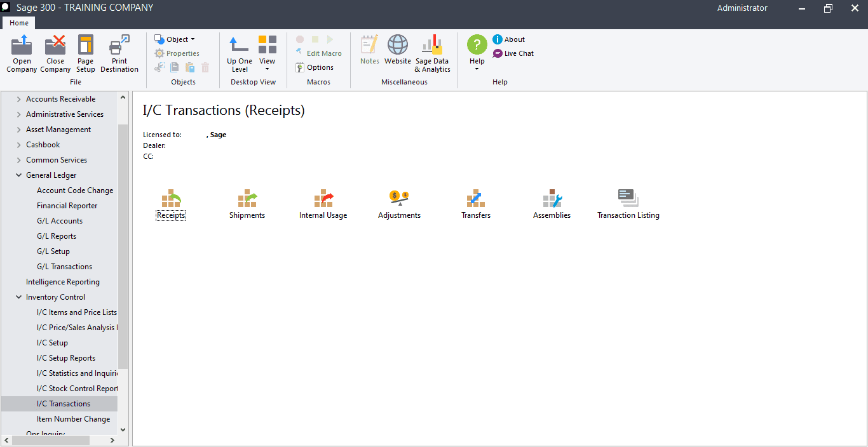Expand the Cashbook tree node
This screenshot has width=868, height=447.
[x=19, y=145]
